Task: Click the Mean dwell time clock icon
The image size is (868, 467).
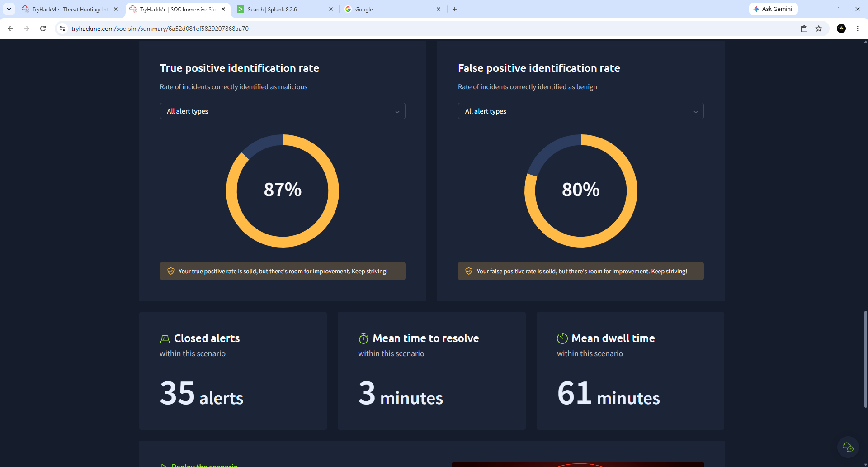Action: pos(562,338)
